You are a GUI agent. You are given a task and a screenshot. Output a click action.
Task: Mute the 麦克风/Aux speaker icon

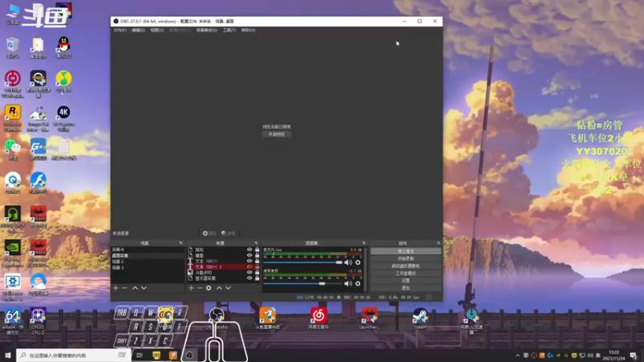(349, 262)
